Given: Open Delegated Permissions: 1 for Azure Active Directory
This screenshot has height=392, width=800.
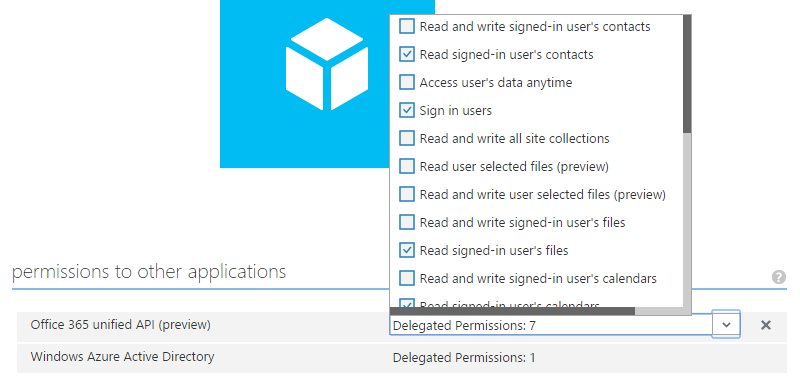Looking at the screenshot, I should pyautogui.click(x=464, y=358).
